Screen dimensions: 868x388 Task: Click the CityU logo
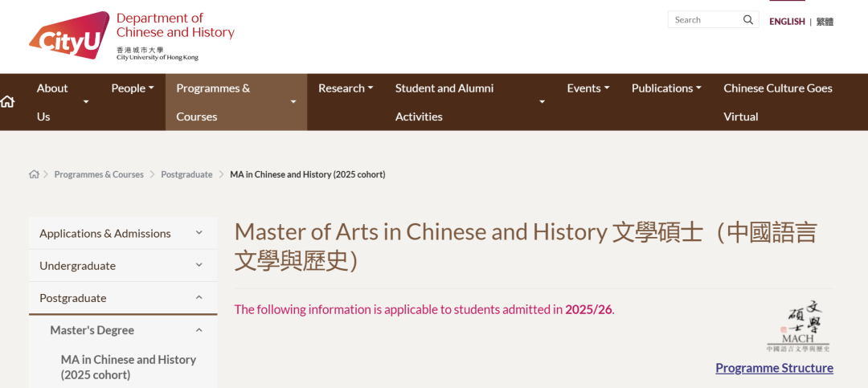click(69, 35)
